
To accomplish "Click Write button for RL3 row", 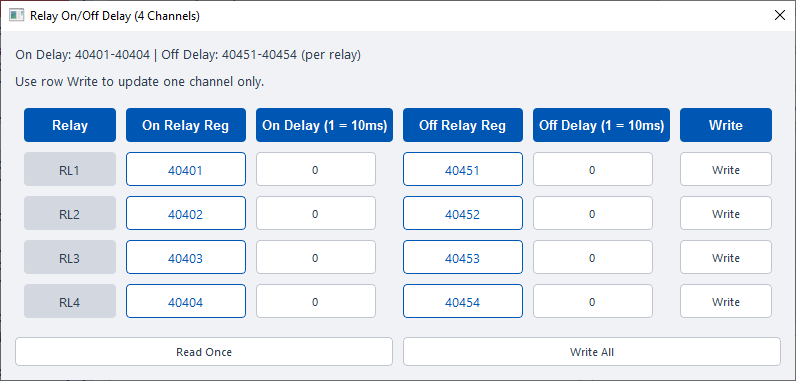I will [x=726, y=257].
